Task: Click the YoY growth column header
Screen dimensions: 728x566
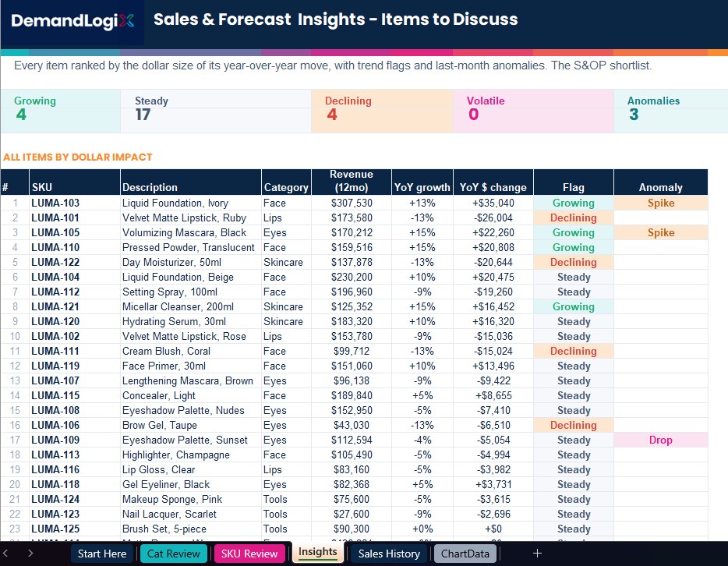Action: pos(422,182)
